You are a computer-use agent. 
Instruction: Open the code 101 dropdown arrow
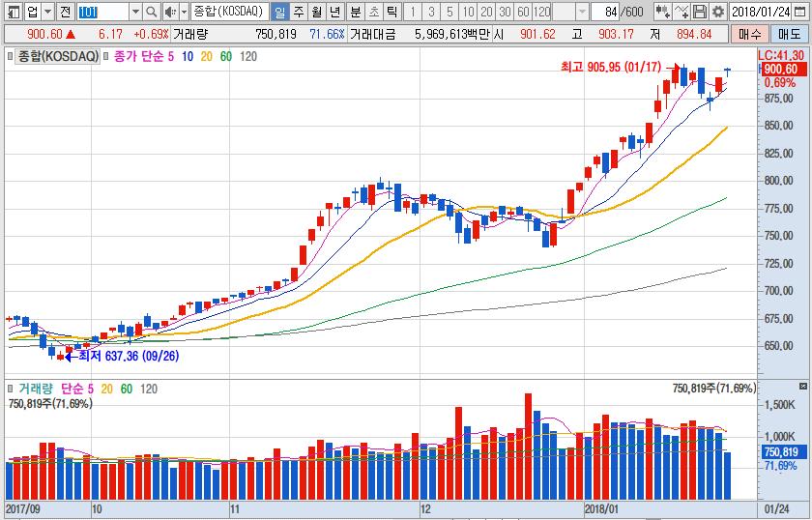click(x=134, y=12)
